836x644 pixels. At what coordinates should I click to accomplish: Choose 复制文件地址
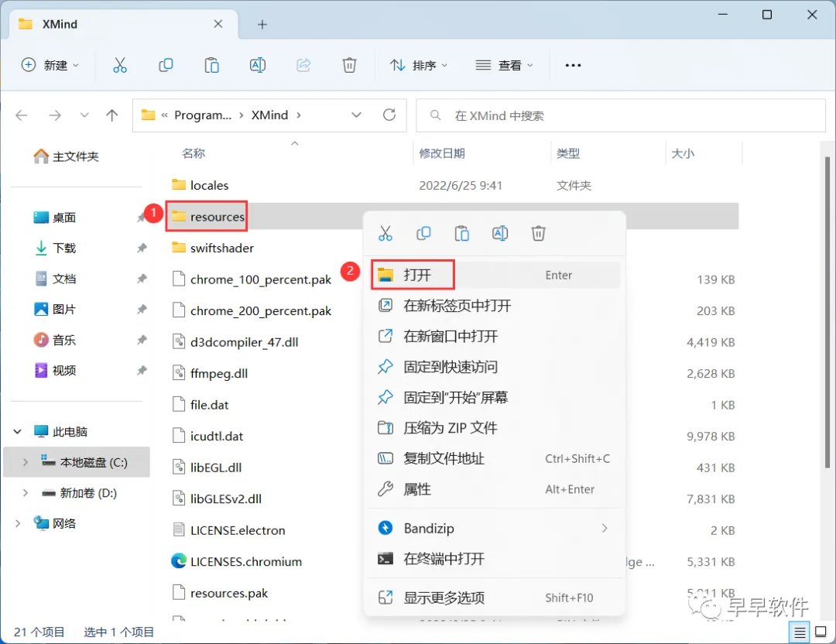495,458
